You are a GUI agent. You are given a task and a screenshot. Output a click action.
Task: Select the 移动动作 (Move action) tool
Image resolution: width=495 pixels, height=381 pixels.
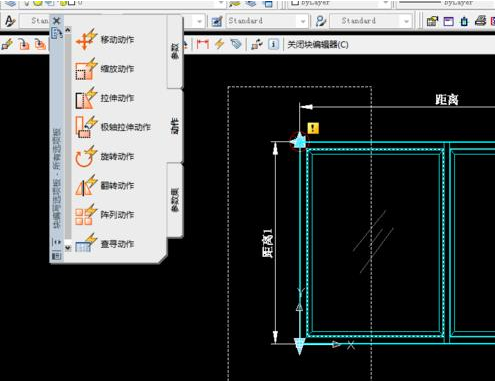105,40
